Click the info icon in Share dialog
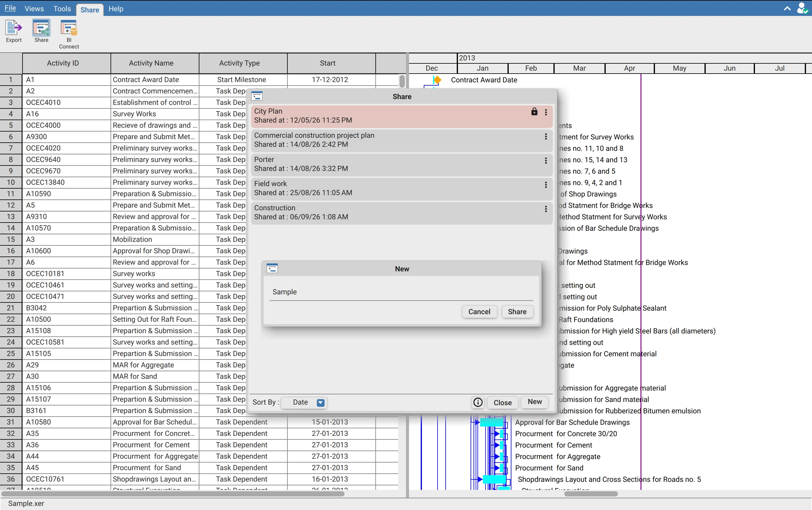 coord(478,402)
